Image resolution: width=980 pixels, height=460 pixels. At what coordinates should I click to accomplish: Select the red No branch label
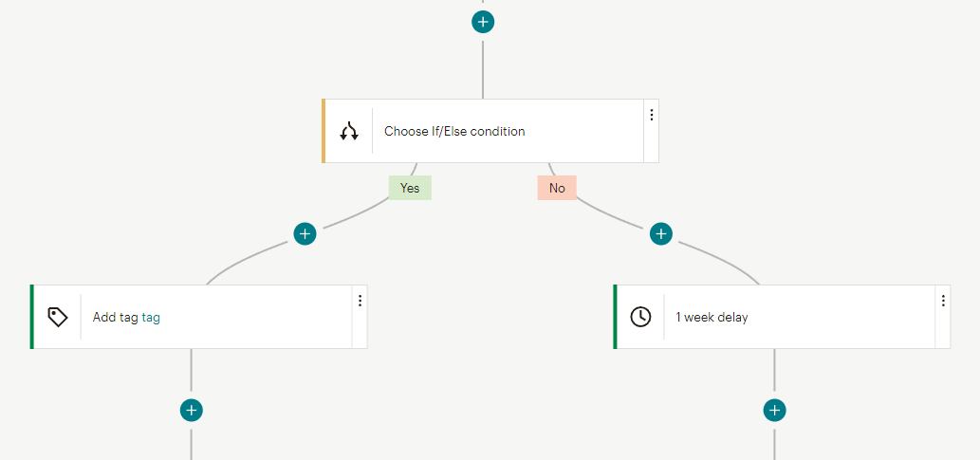click(x=557, y=188)
